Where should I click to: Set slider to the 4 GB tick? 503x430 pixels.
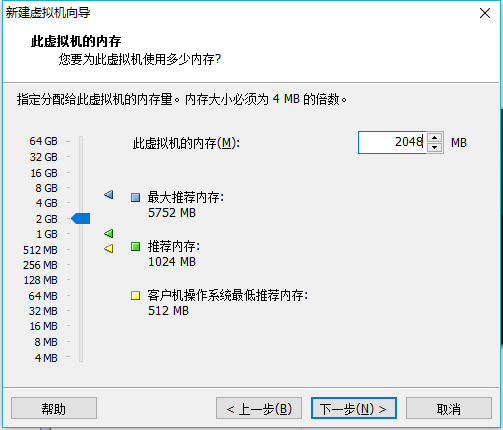coord(81,203)
